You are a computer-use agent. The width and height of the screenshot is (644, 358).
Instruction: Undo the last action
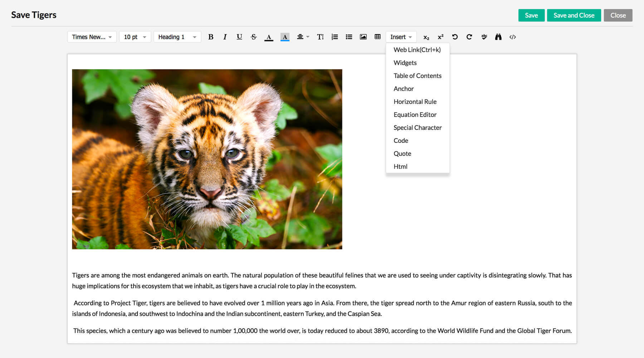pos(455,37)
